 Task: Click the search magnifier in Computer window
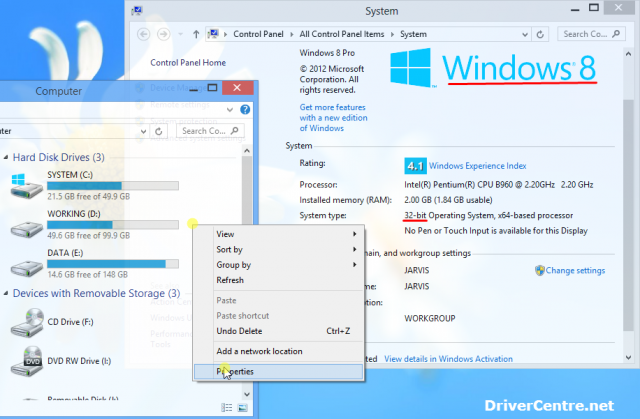coord(235,131)
